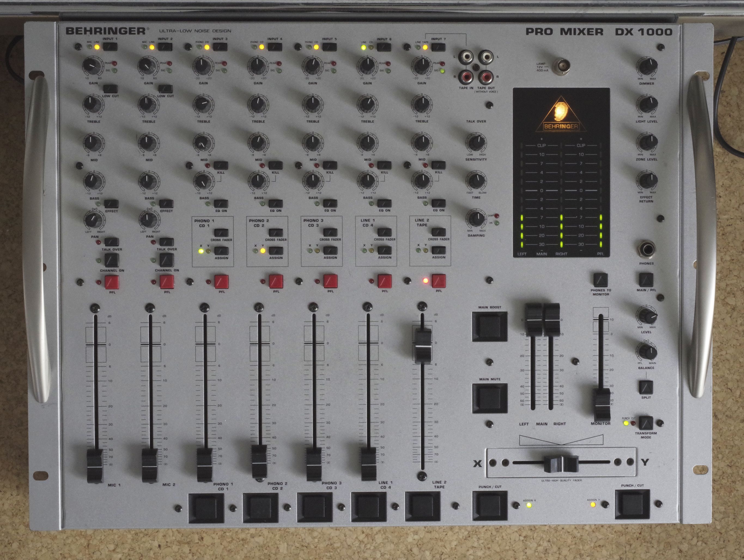Grab the LINE 2 TAPE channel fader cap
The height and width of the screenshot is (560, 744).
click(x=423, y=345)
